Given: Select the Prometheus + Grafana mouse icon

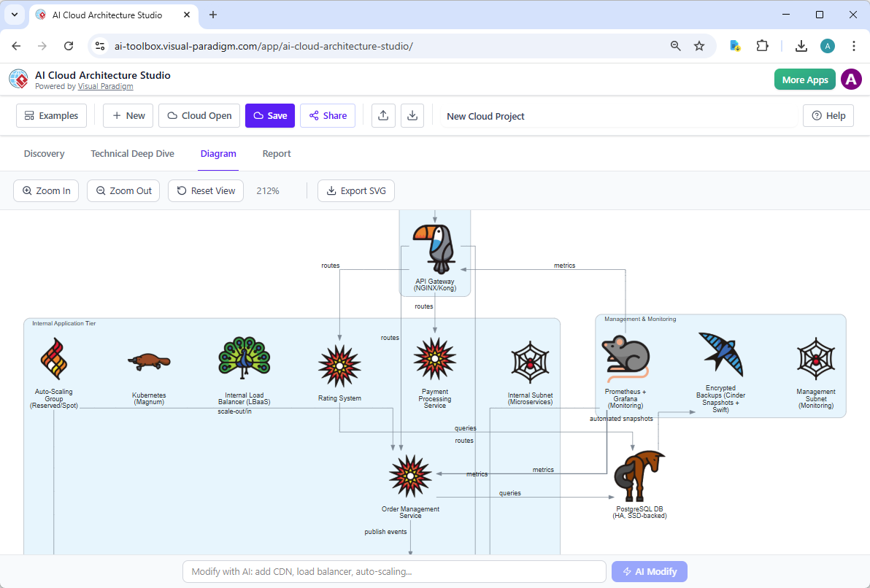Looking at the screenshot, I should (625, 357).
